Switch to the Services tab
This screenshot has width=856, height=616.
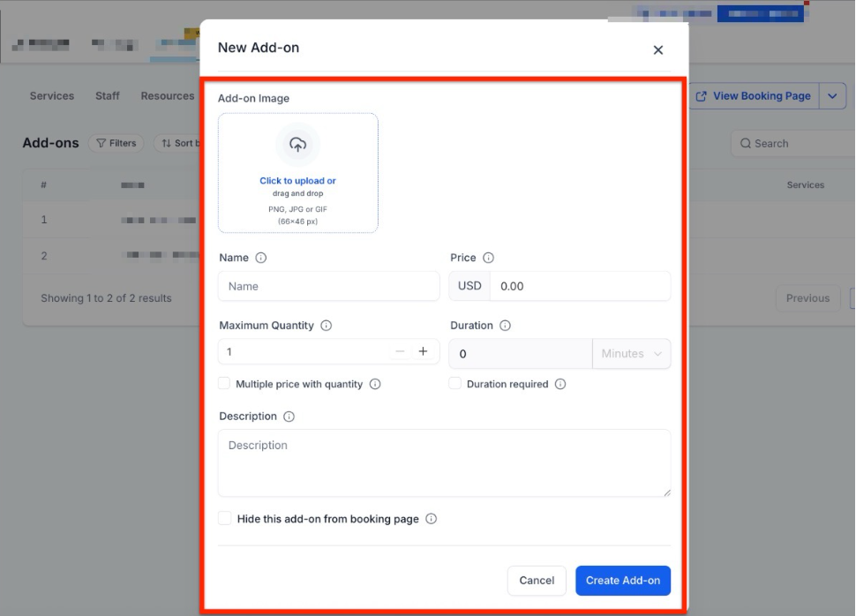click(52, 96)
